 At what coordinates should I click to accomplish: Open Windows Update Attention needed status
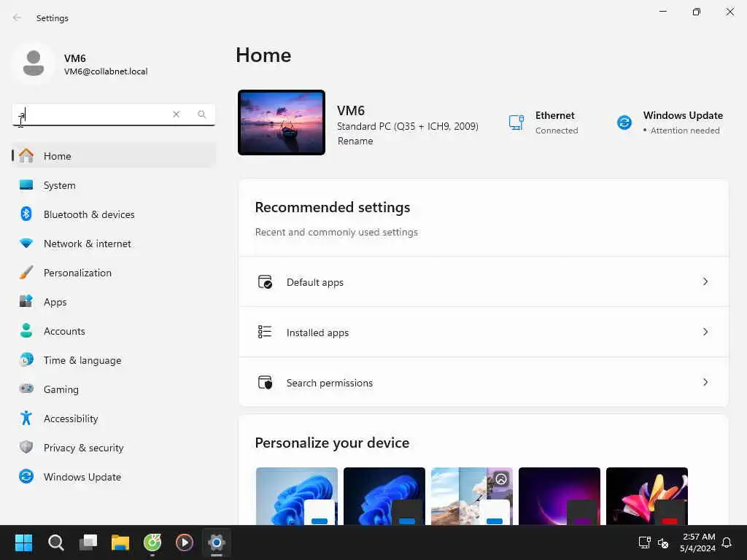[670, 122]
